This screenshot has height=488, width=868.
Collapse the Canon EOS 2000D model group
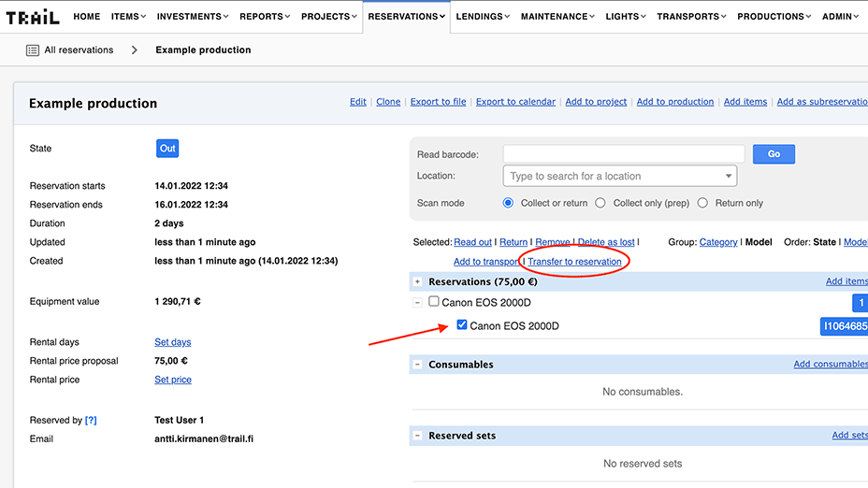point(417,303)
